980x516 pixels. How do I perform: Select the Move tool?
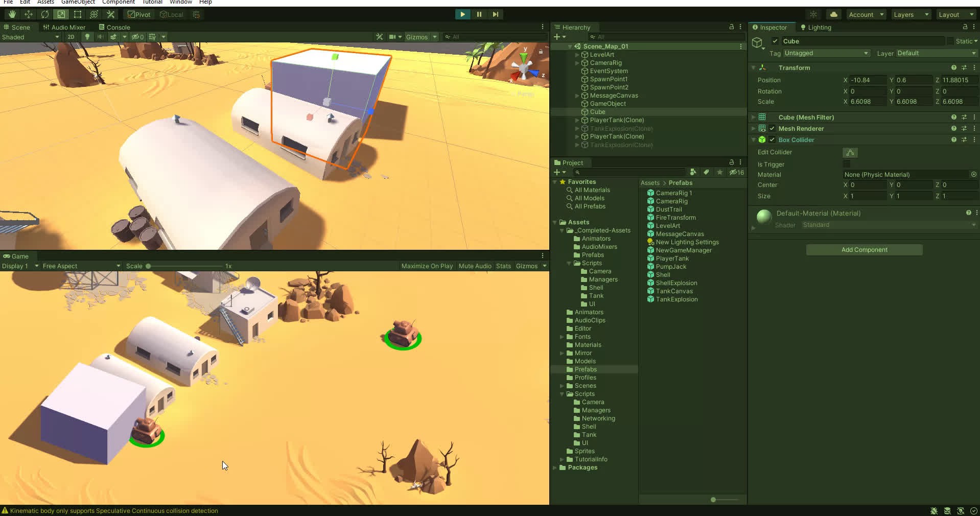(x=28, y=14)
